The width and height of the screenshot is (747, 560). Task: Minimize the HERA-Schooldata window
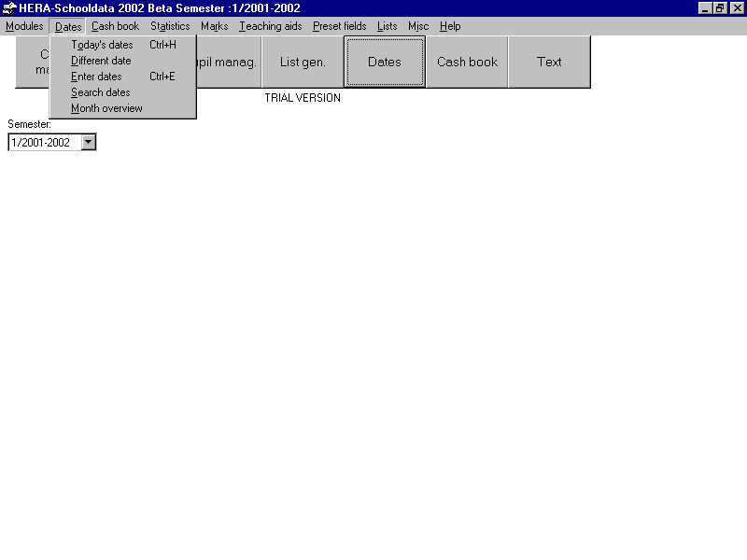(x=705, y=8)
